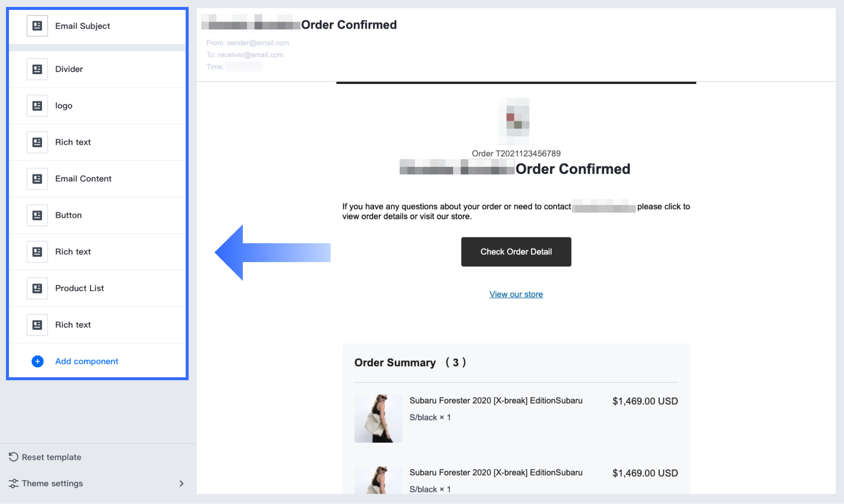This screenshot has width=844, height=504.
Task: Click the Theme settings sliders icon
Action: 13,483
